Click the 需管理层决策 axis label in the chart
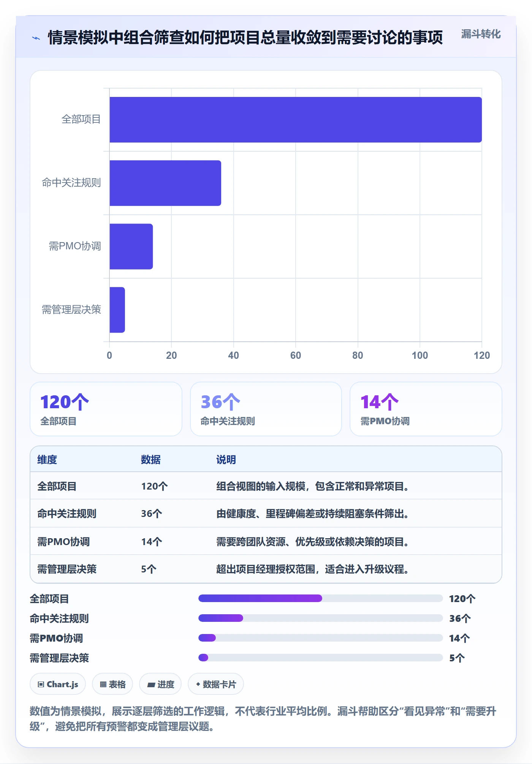 coord(71,310)
